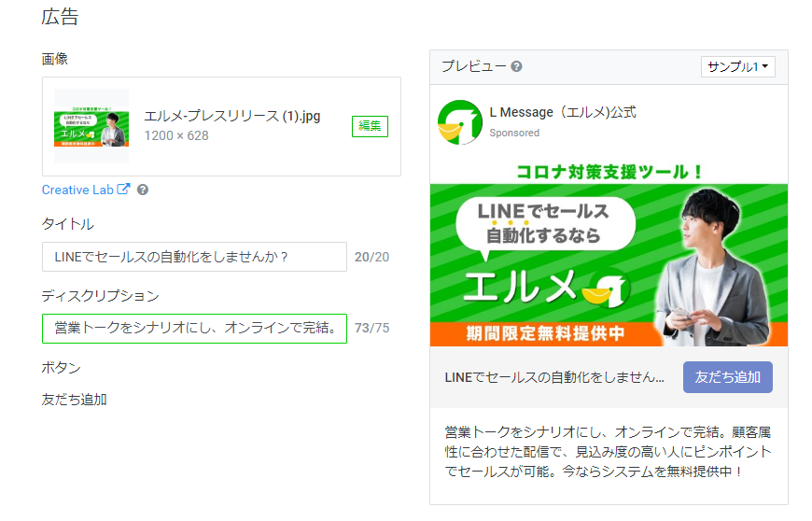The width and height of the screenshot is (812, 521).
Task: Click the preview description text starting 営業トーク
Action: click(x=608, y=452)
